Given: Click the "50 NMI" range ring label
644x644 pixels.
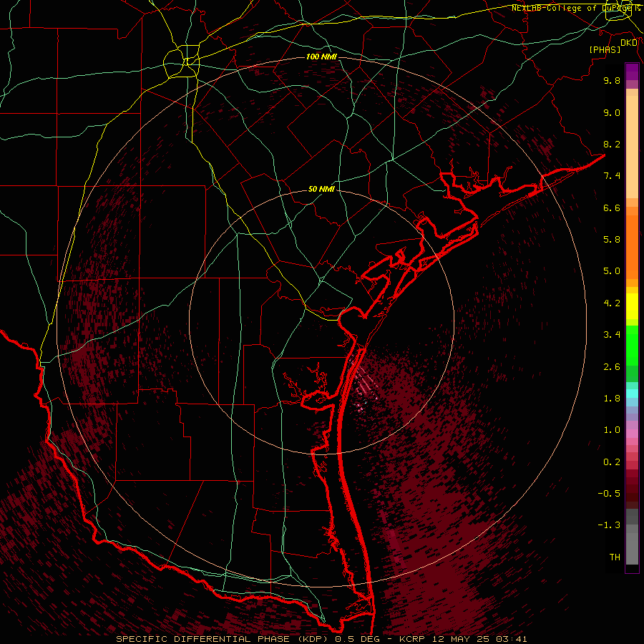Looking at the screenshot, I should click(321, 190).
